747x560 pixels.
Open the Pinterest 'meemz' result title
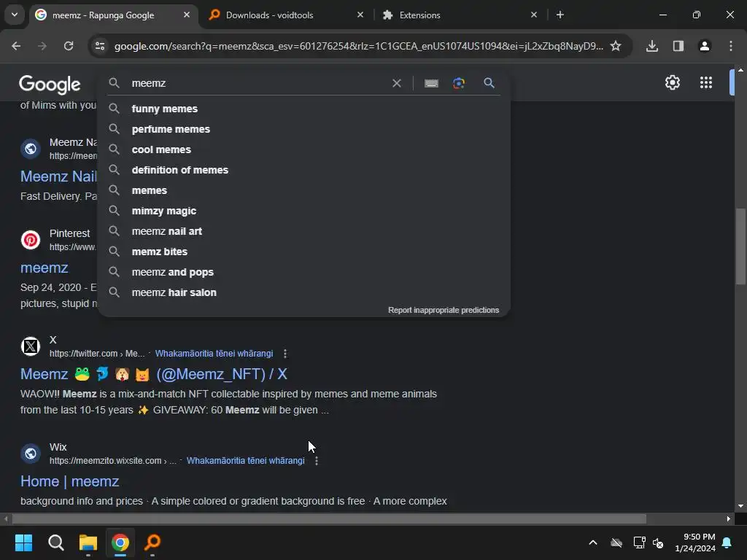click(44, 268)
